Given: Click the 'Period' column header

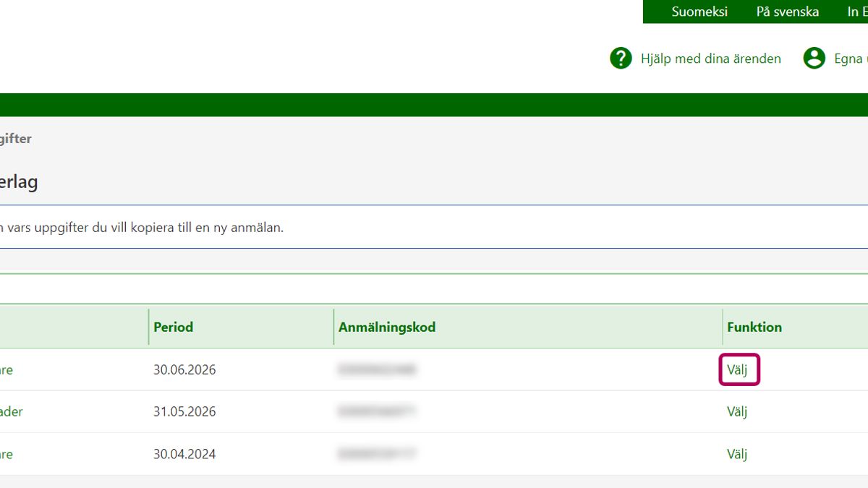Looking at the screenshot, I should point(173,327).
